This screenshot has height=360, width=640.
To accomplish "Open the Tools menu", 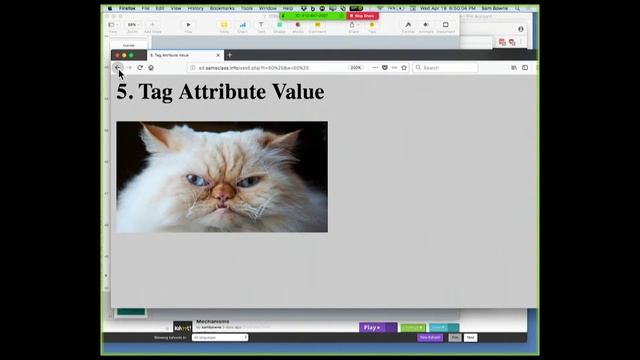I will tap(247, 8).
